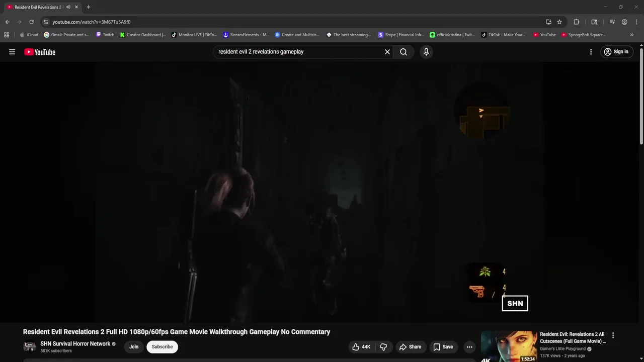
Task: Click the verified badge next to SHN
Action: point(114,344)
